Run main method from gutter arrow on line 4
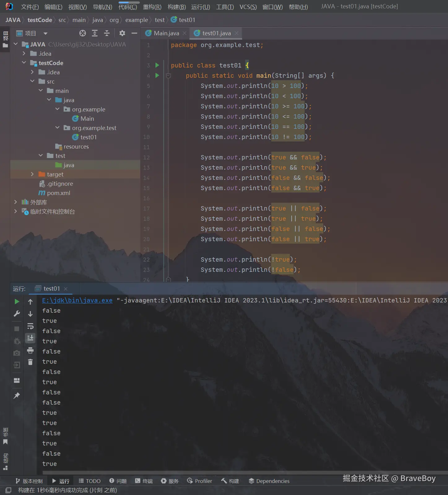Screen dimensions: 448x495 pos(157,75)
